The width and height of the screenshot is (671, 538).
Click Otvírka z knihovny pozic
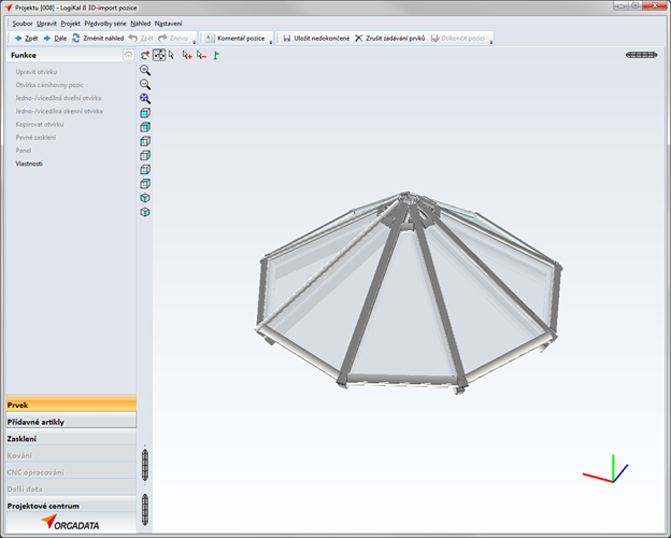(49, 85)
